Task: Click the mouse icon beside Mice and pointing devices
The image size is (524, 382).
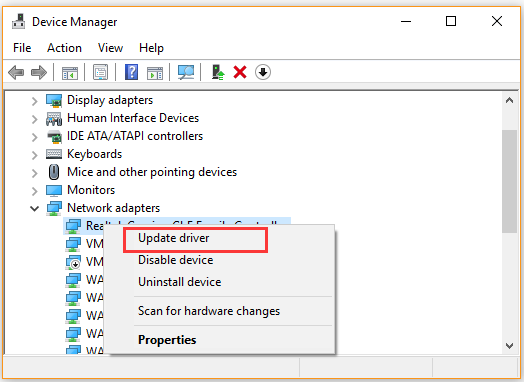Action: 54,172
